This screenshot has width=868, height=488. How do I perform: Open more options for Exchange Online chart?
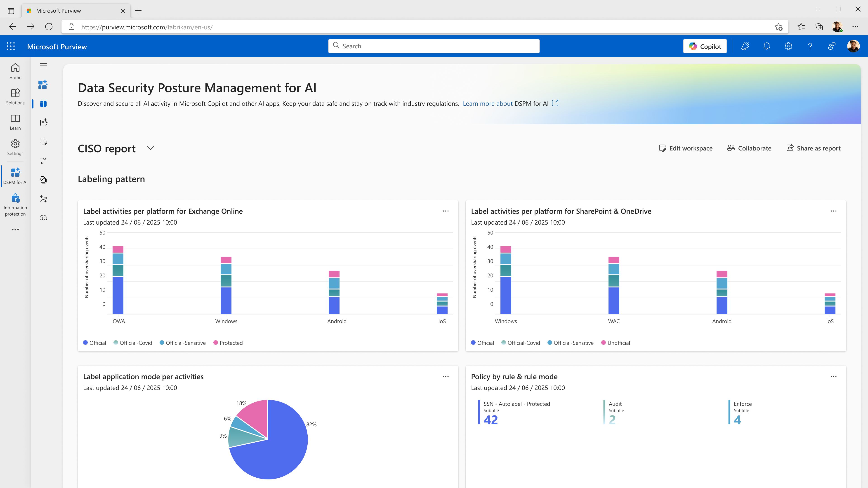(x=446, y=211)
